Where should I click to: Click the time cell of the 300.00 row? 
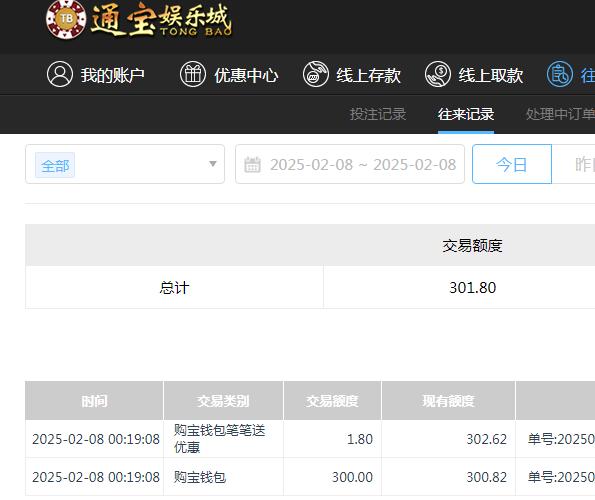tap(94, 477)
